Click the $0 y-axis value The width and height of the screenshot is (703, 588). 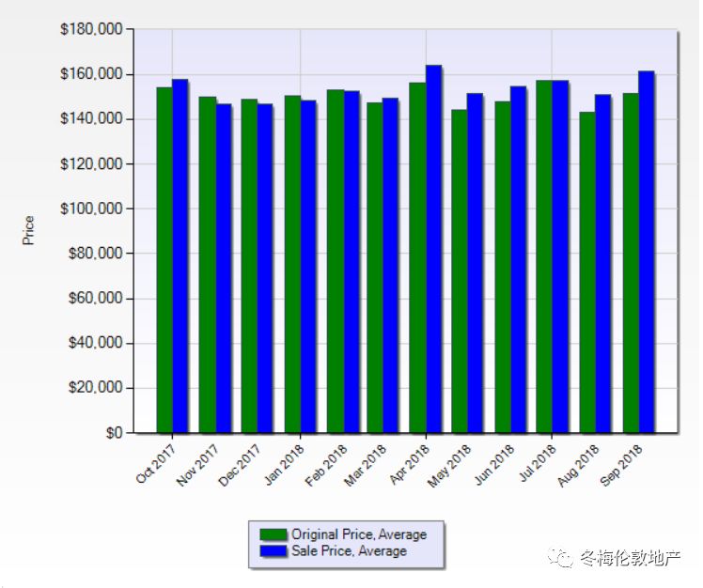point(114,432)
